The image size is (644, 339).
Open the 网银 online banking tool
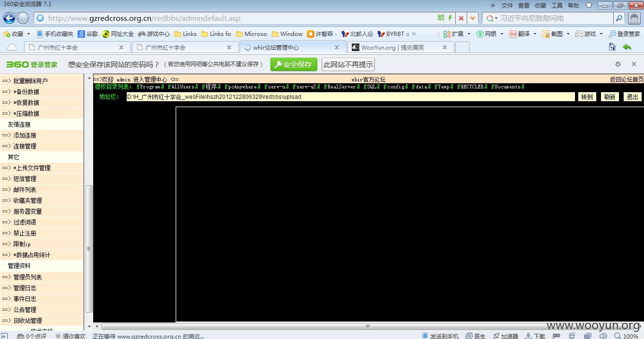[x=487, y=34]
